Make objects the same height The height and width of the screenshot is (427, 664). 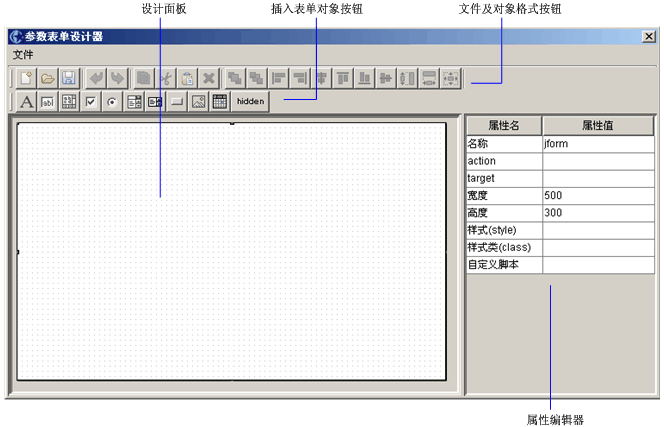[407, 78]
